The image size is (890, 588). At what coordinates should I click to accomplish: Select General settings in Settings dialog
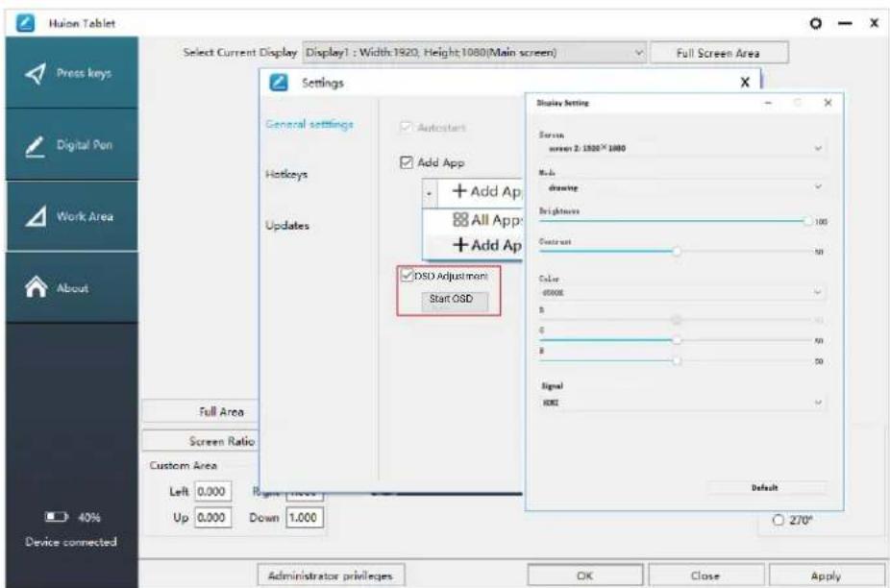309,124
